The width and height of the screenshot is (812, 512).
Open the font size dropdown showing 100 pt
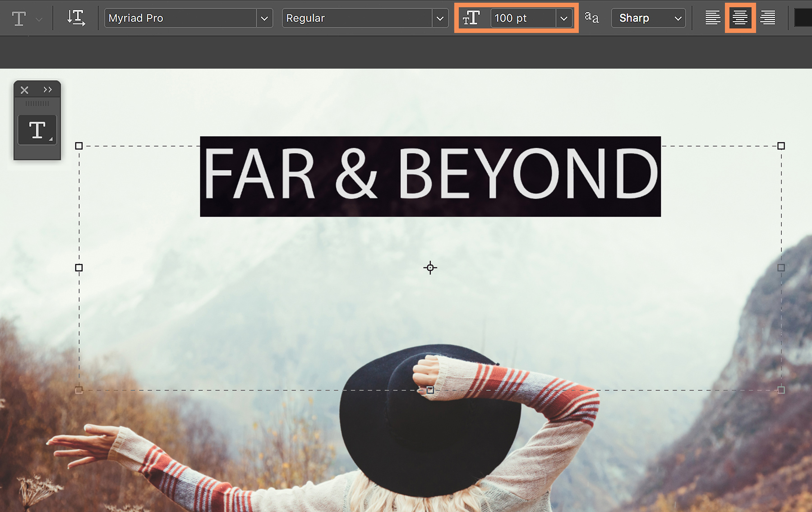(564, 18)
